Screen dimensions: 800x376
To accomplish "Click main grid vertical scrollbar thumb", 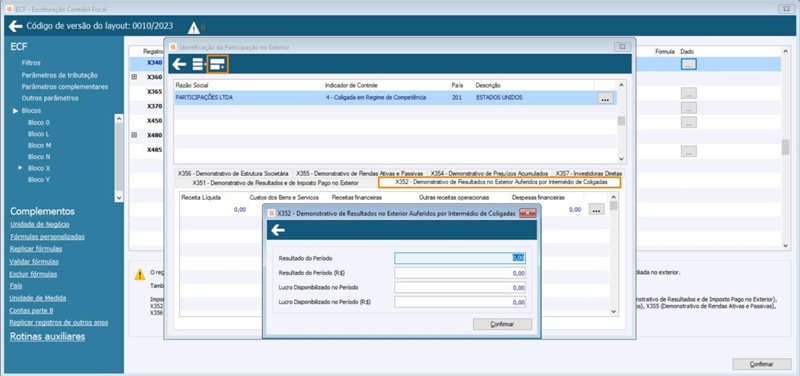I will coord(785,147).
